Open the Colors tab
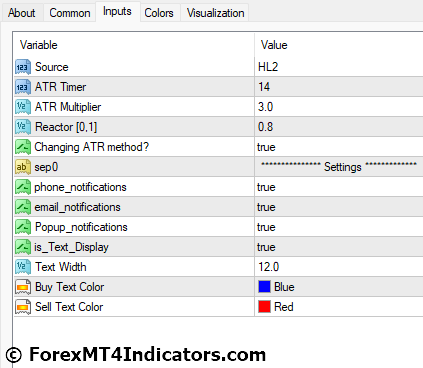The height and width of the screenshot is (368, 423). (159, 13)
